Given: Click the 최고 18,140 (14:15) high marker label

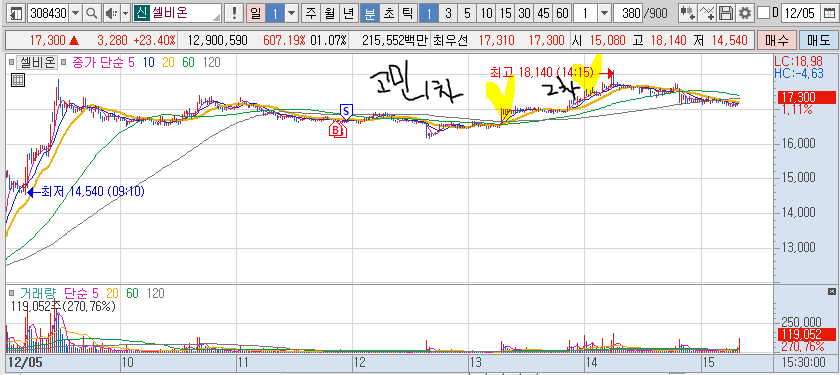Looking at the screenshot, I should (x=542, y=71).
